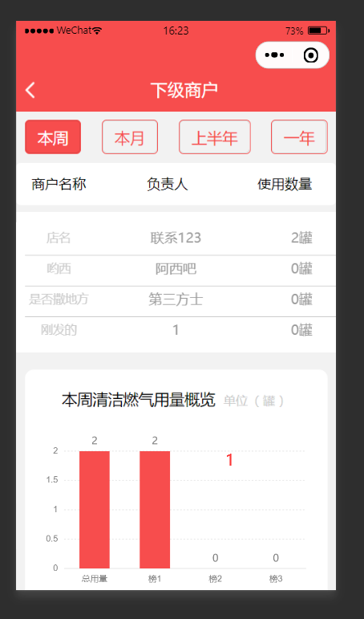Click the 负责人 column header
This screenshot has height=619, width=364.
[x=168, y=184]
